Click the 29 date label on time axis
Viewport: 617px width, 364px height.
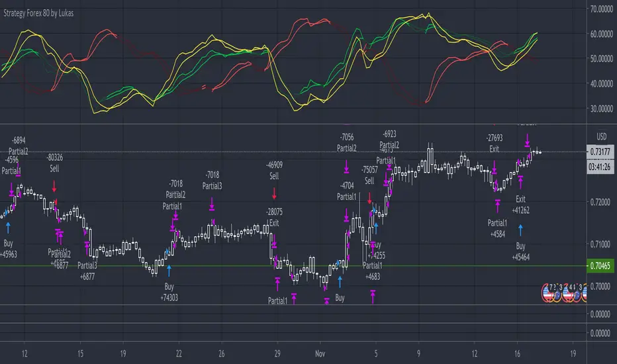click(277, 353)
